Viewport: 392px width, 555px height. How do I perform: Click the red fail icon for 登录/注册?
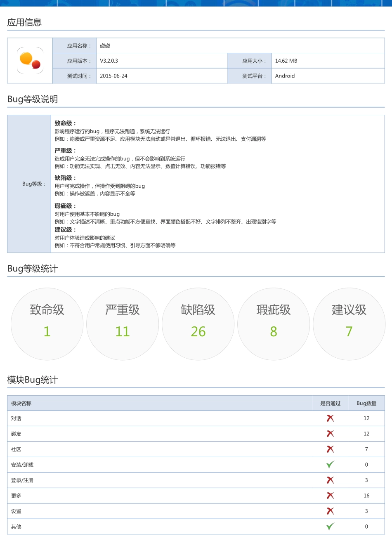click(330, 480)
